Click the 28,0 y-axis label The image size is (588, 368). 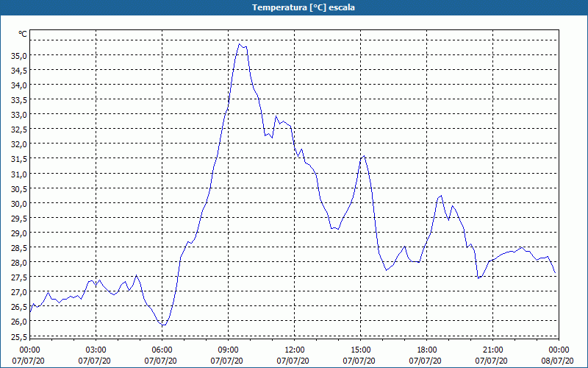point(19,263)
